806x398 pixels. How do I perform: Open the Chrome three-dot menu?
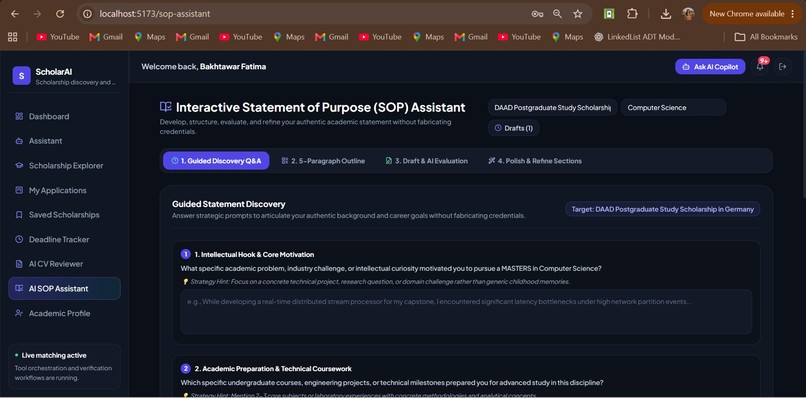[792, 14]
